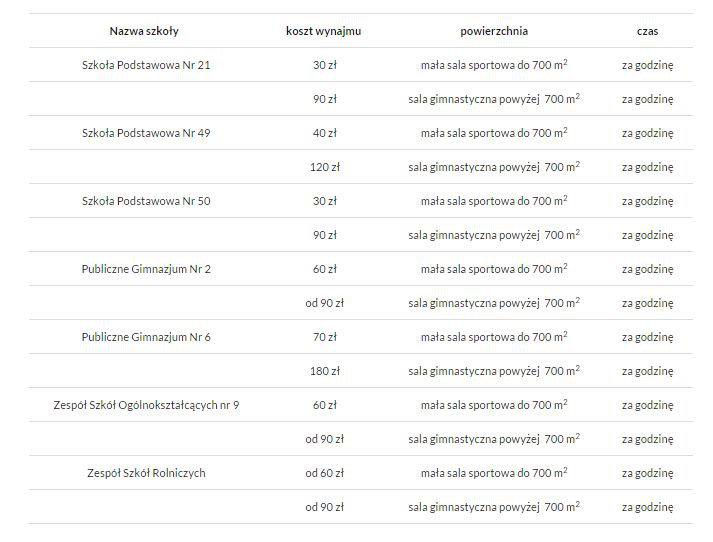Click 'za godzinę' in the 180 zł row
Image resolution: width=713 pixels, height=542 pixels.
tap(648, 371)
